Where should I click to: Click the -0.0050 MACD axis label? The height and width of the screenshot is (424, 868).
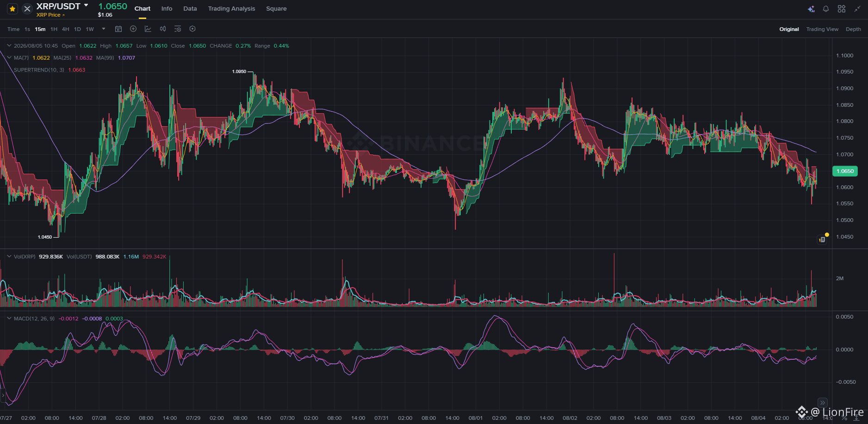(845, 382)
